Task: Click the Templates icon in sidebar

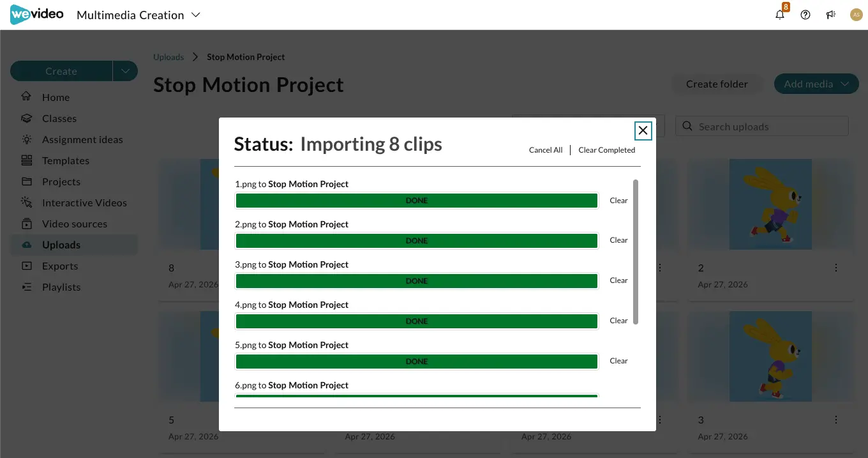Action: [26, 160]
